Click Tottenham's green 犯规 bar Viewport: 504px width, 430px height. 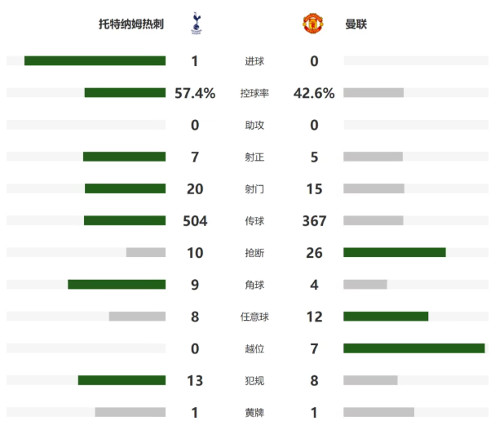point(122,380)
